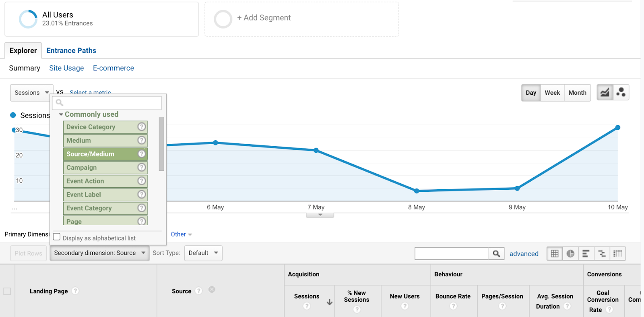The width and height of the screenshot is (644, 317).
Task: Select the data table view icon
Action: pyautogui.click(x=555, y=253)
